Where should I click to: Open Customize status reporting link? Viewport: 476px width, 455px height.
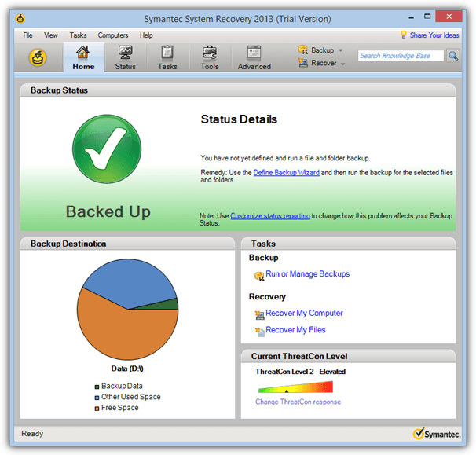(x=270, y=216)
